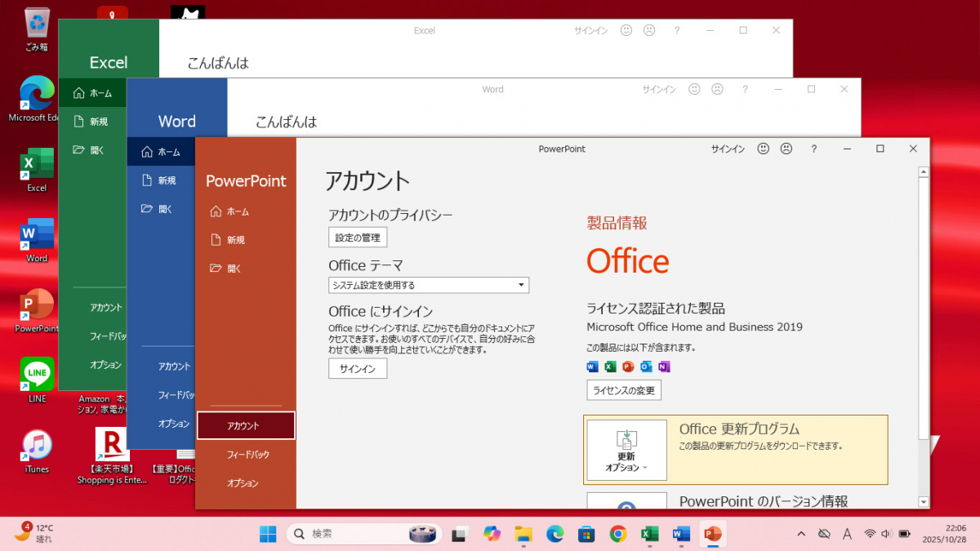Open PowerPoint from the taskbar
The height and width of the screenshot is (551, 980).
click(712, 534)
